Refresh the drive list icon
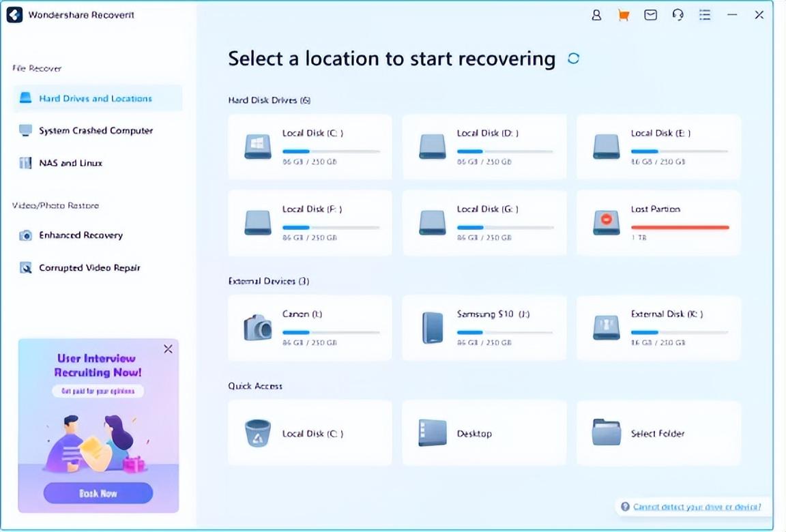Image resolution: width=786 pixels, height=532 pixels. click(x=573, y=59)
